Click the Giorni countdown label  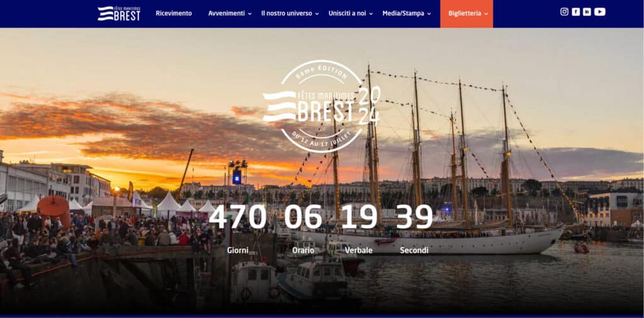click(x=238, y=250)
